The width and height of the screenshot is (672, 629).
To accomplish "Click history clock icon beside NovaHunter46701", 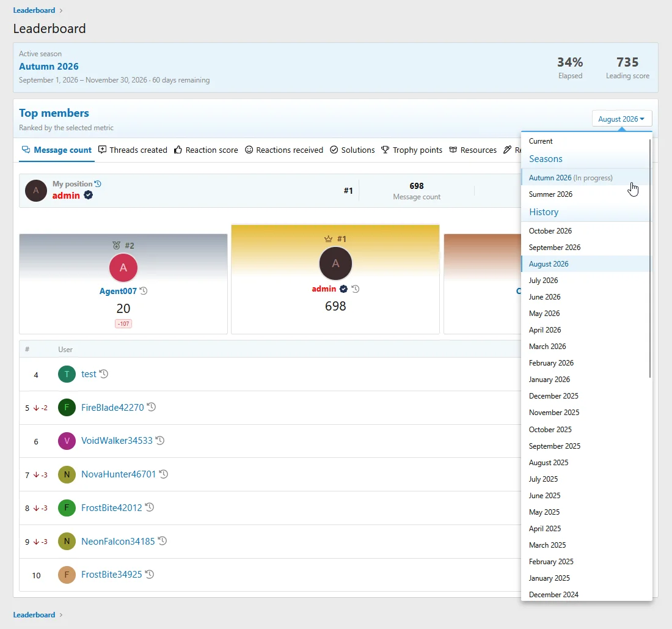I will (x=163, y=474).
